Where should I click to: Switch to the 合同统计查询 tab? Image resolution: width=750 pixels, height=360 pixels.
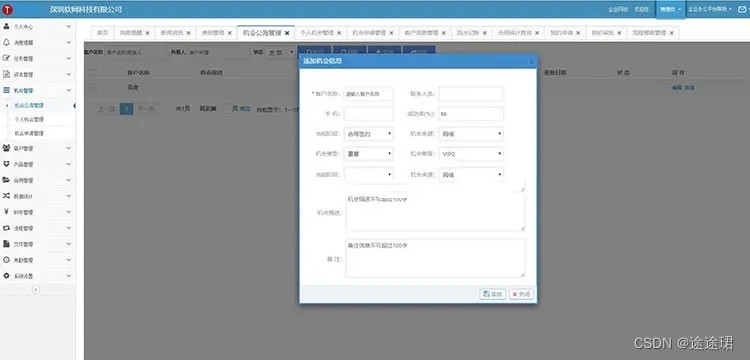517,33
